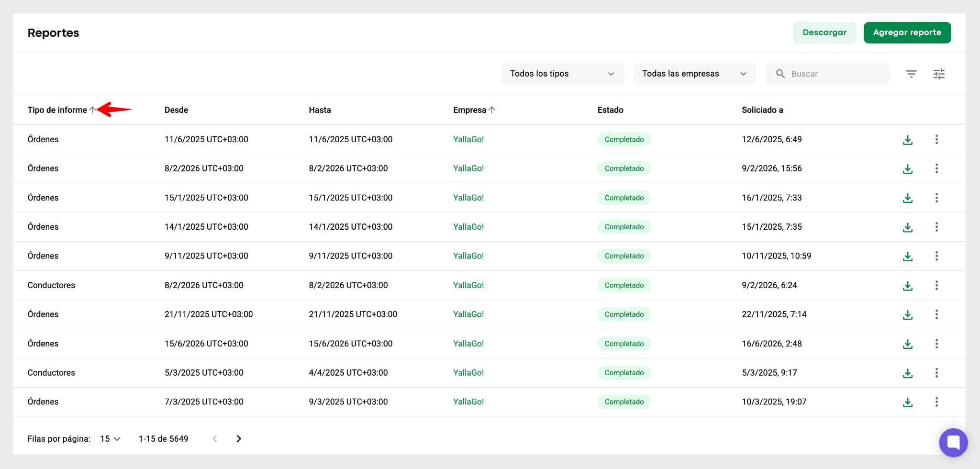Open YallaGo! link in 5/3/2025 Conductores row
This screenshot has width=980, height=469.
tap(468, 373)
